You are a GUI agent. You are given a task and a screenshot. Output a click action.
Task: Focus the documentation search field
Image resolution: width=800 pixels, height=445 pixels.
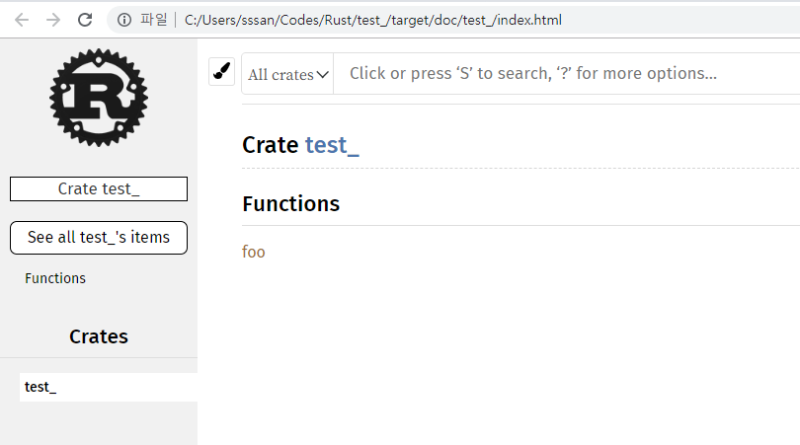click(560, 73)
